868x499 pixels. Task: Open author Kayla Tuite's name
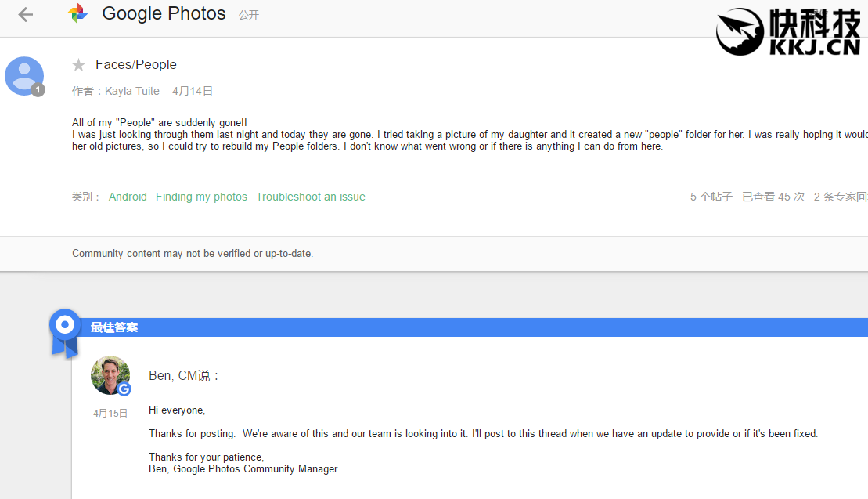tap(132, 91)
